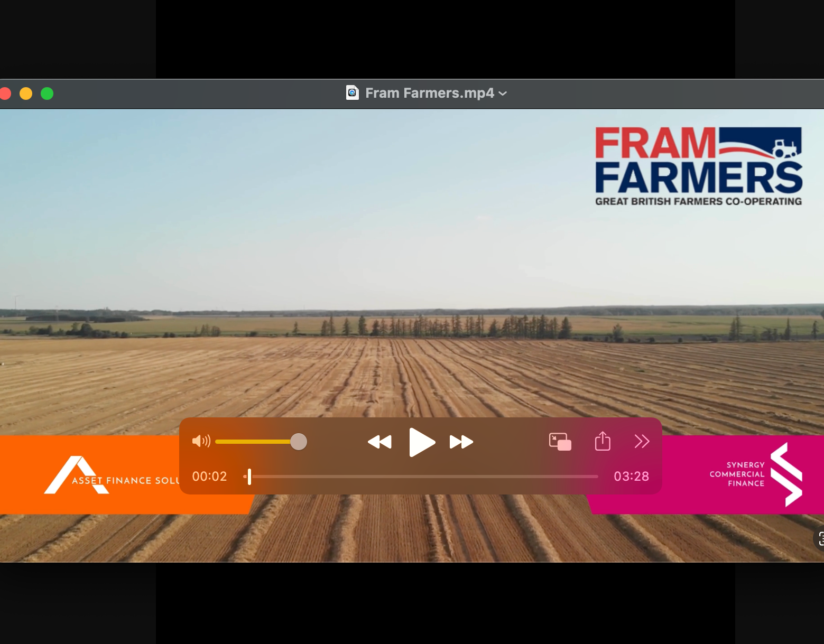Show more controls with double chevron
Screen dimensions: 824x644
click(642, 442)
